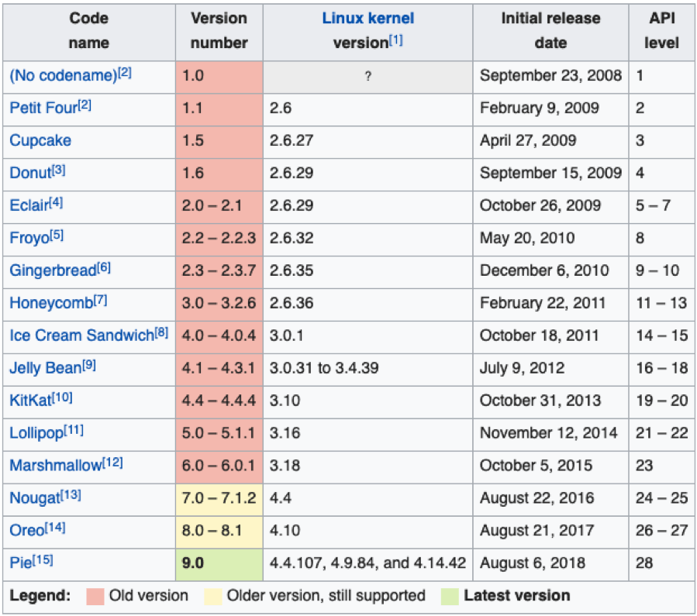Select kernel version "3.18" in Marshmallow row
Image resolution: width=697 pixels, height=616 pixels.
click(368, 466)
